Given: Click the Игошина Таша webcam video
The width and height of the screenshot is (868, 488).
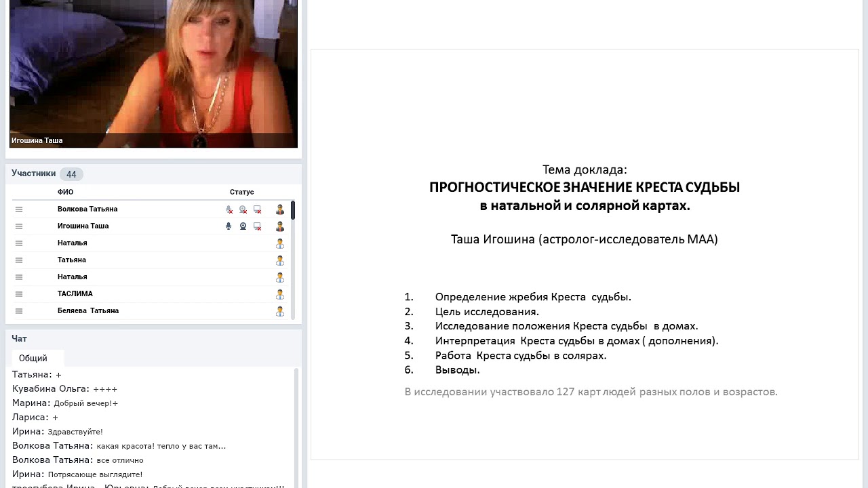Looking at the screenshot, I should (x=153, y=73).
